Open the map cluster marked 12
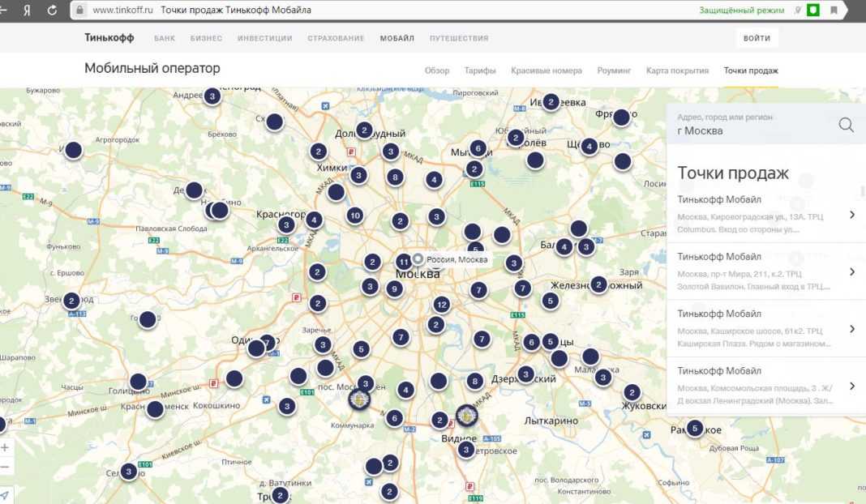 click(x=441, y=304)
